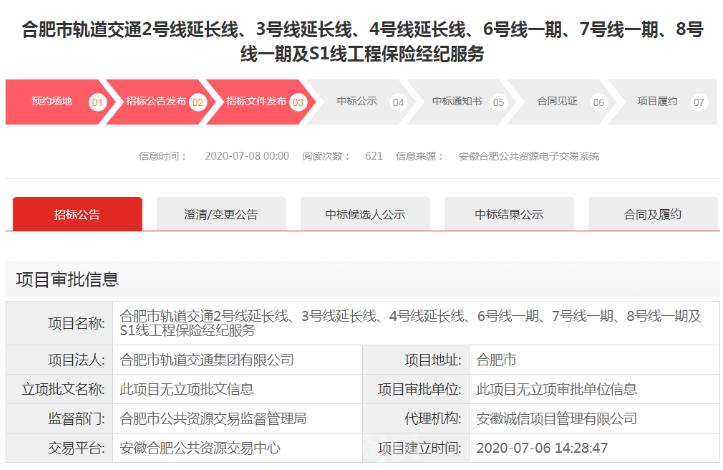Select the 合同见证 progress step

coord(557,101)
